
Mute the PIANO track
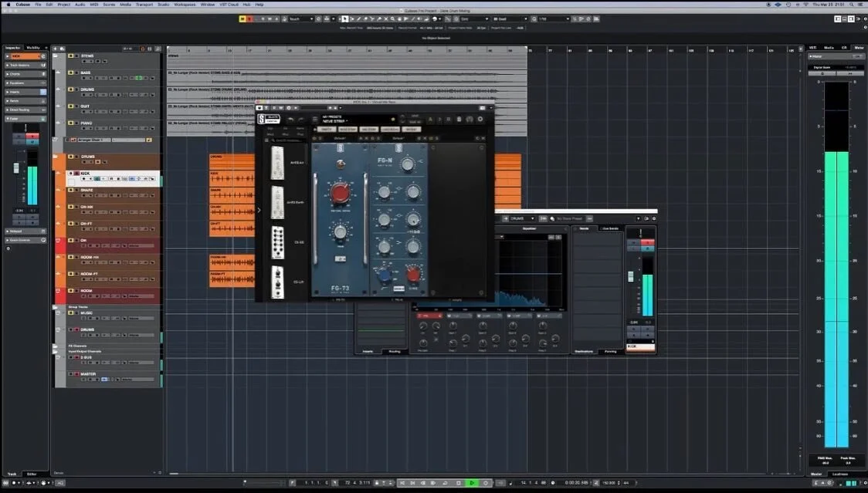tap(70, 123)
